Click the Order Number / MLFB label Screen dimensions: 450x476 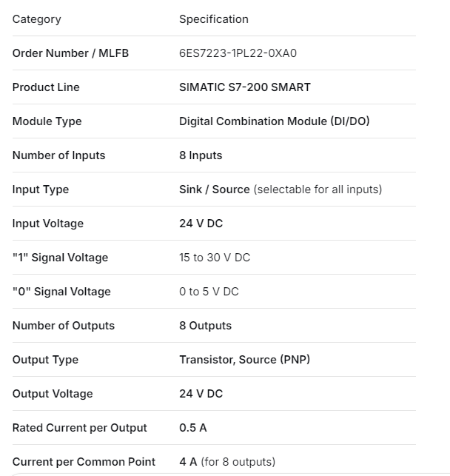70,53
